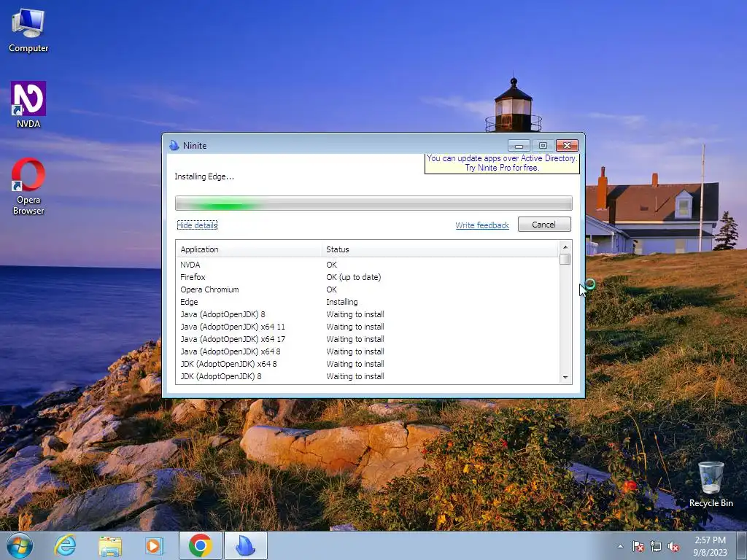The image size is (747, 560).
Task: Cancel the Ninite installation
Action: tap(544, 225)
